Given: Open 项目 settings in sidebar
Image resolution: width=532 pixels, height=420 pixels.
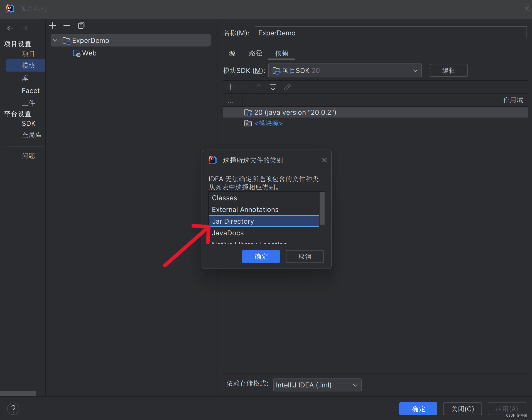Looking at the screenshot, I should 28,54.
